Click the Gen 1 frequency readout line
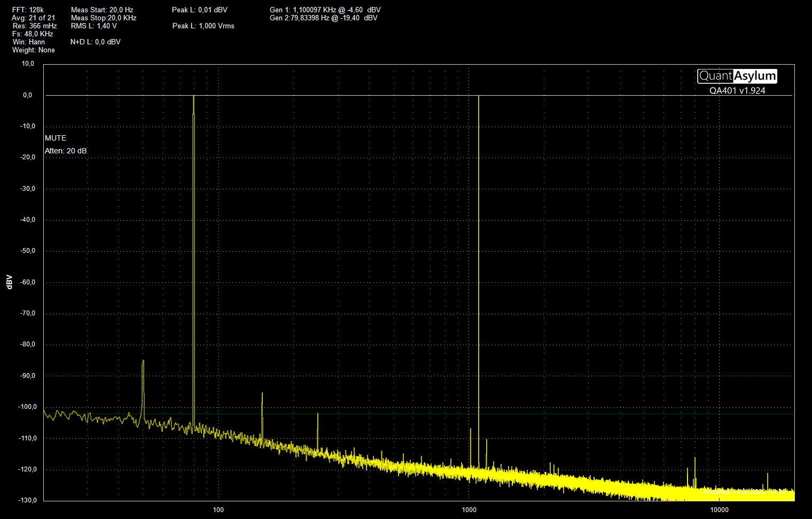 (x=325, y=10)
